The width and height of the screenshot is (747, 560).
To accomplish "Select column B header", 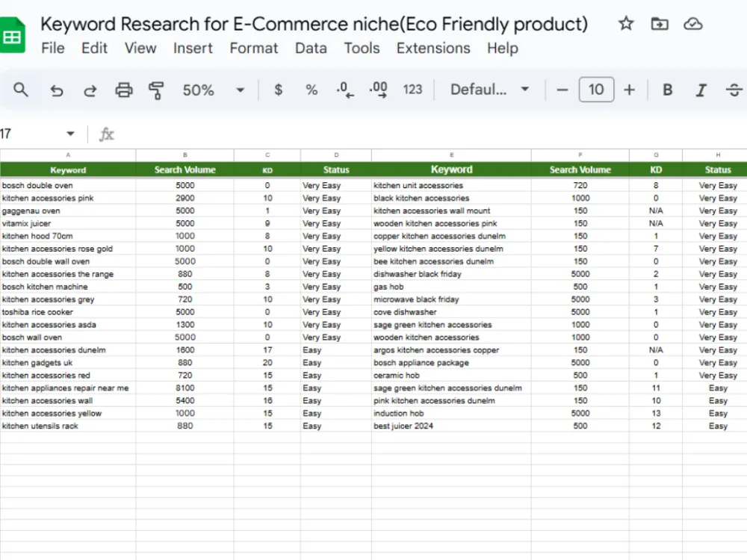I will [185, 155].
